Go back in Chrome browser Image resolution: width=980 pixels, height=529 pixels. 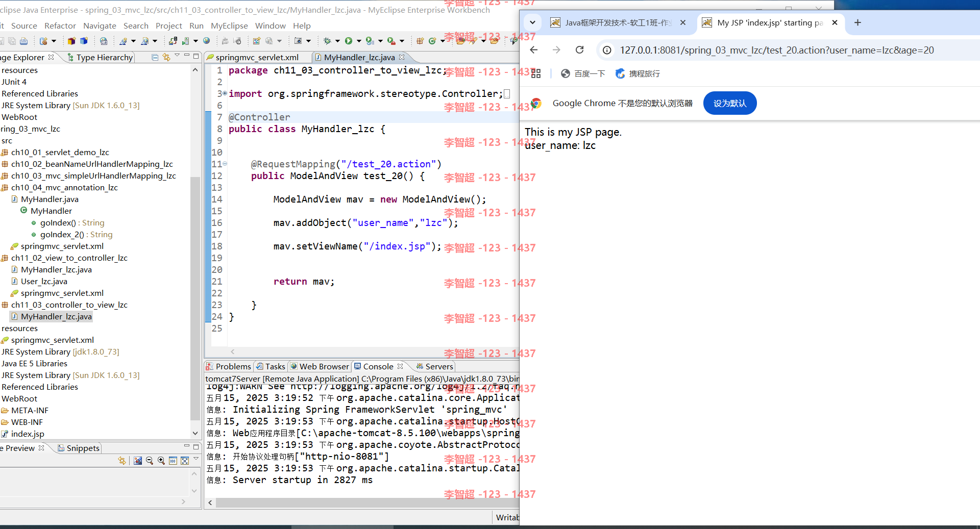pos(534,50)
